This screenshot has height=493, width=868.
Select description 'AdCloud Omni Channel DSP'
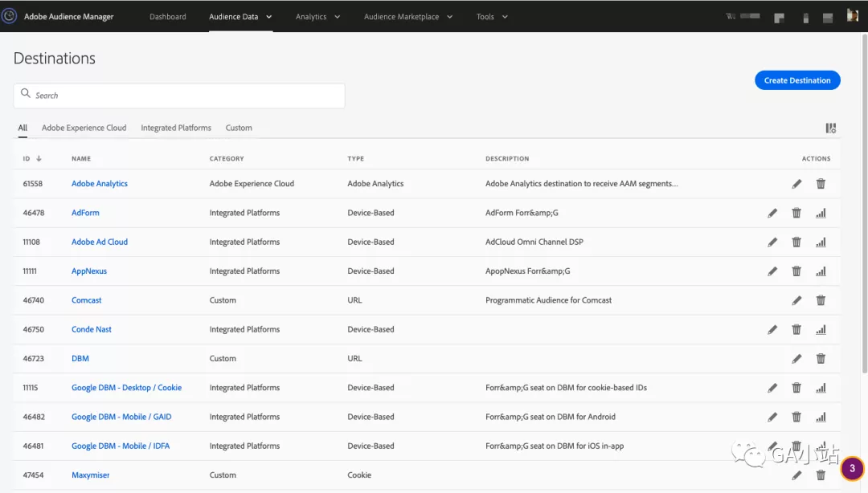pyautogui.click(x=534, y=242)
